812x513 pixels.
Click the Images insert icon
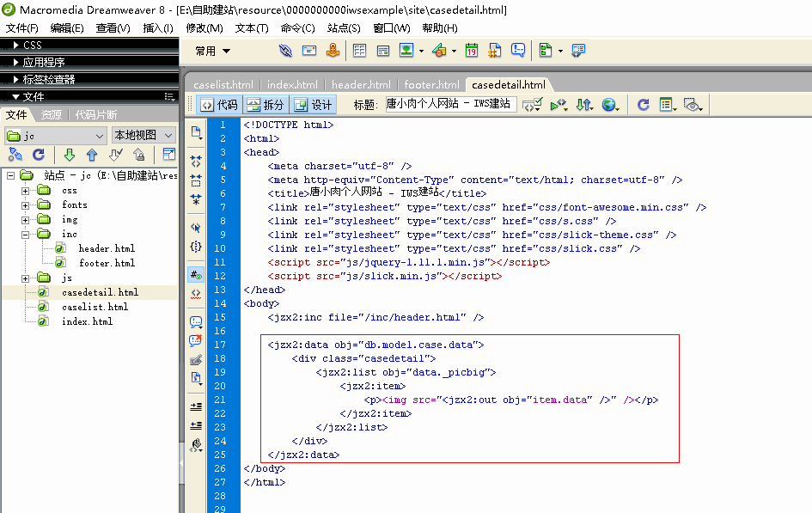coord(406,50)
